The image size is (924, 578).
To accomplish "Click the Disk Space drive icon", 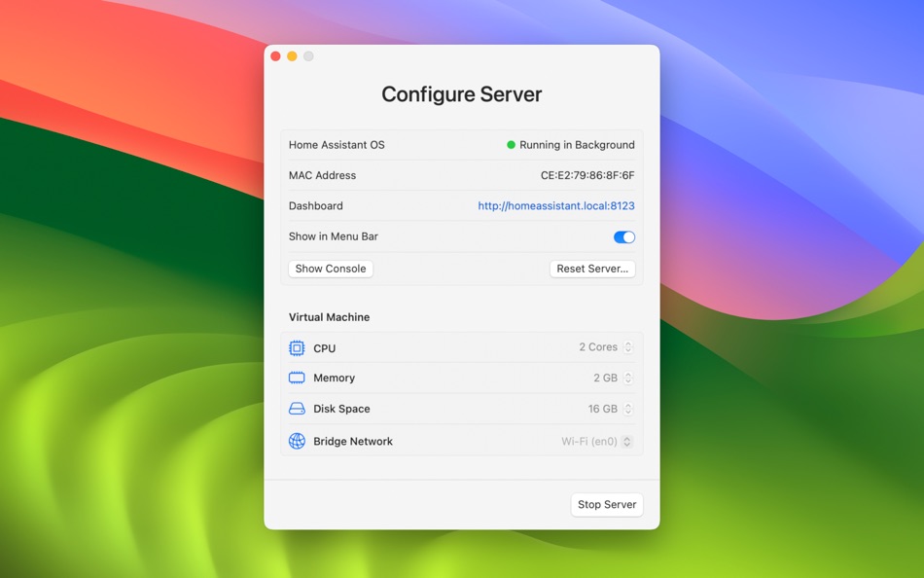I will 297,408.
